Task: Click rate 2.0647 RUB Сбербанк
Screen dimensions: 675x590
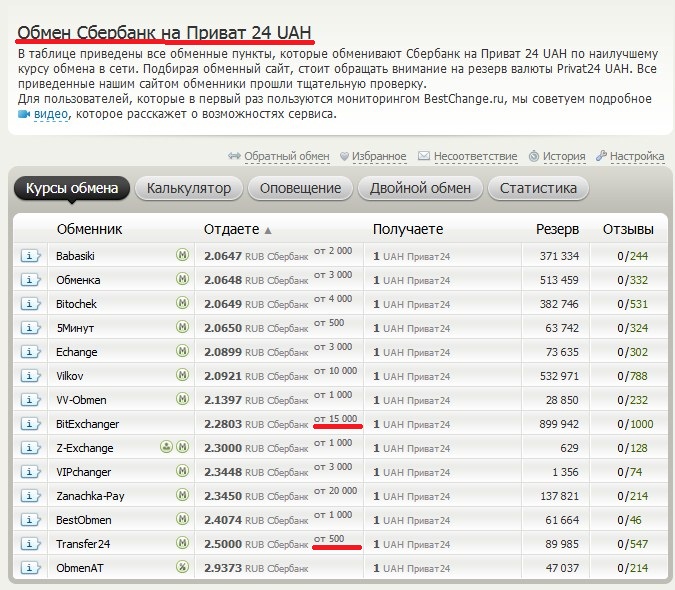Action: 256,256
